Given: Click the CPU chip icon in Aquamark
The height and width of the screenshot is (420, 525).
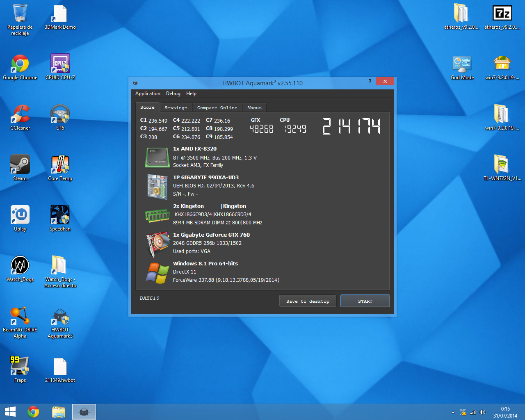Looking at the screenshot, I should tap(157, 157).
